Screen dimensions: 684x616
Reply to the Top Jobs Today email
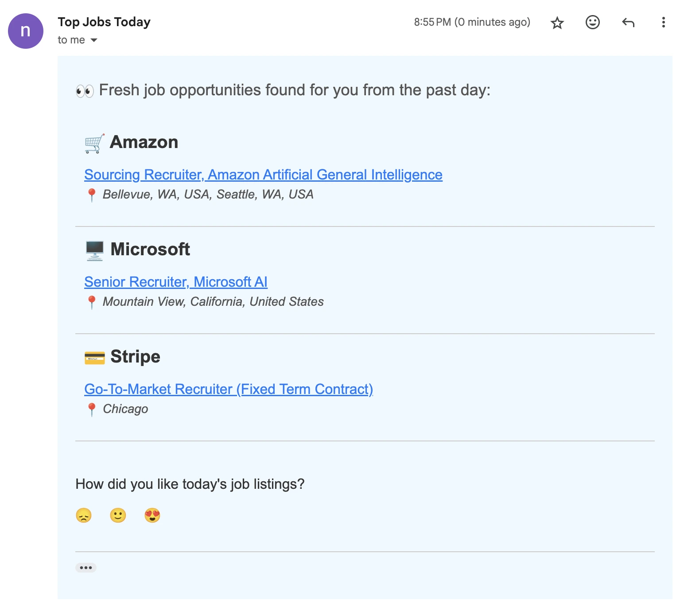coord(628,23)
